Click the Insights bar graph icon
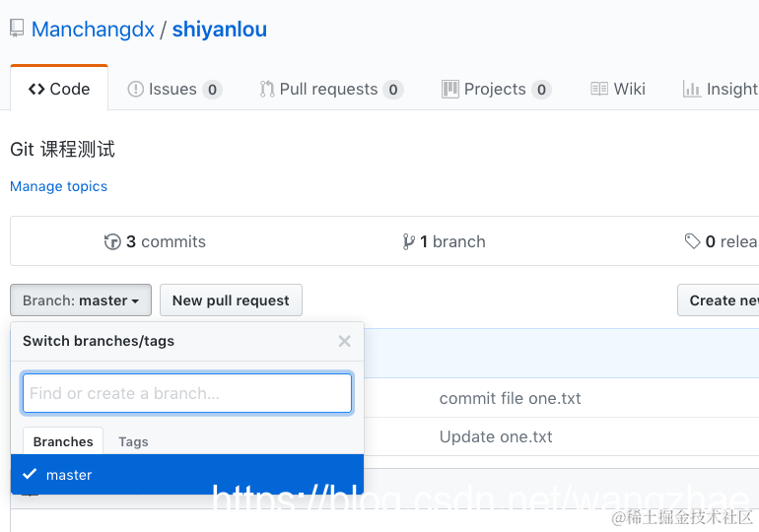 point(692,89)
